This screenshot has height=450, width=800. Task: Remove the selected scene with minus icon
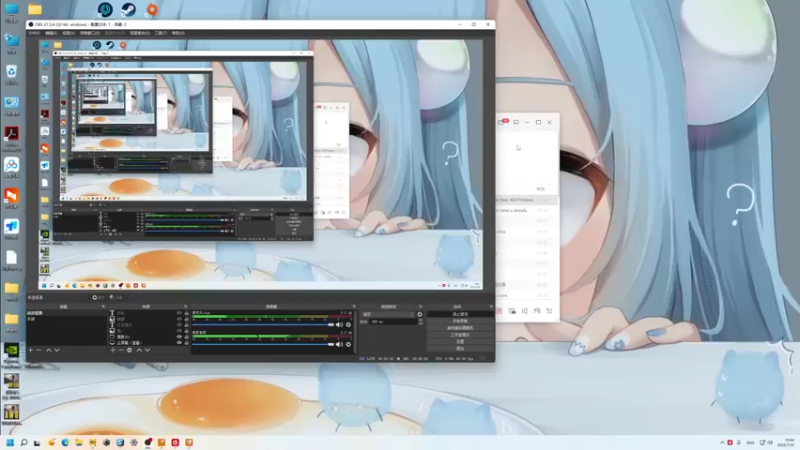(39, 351)
